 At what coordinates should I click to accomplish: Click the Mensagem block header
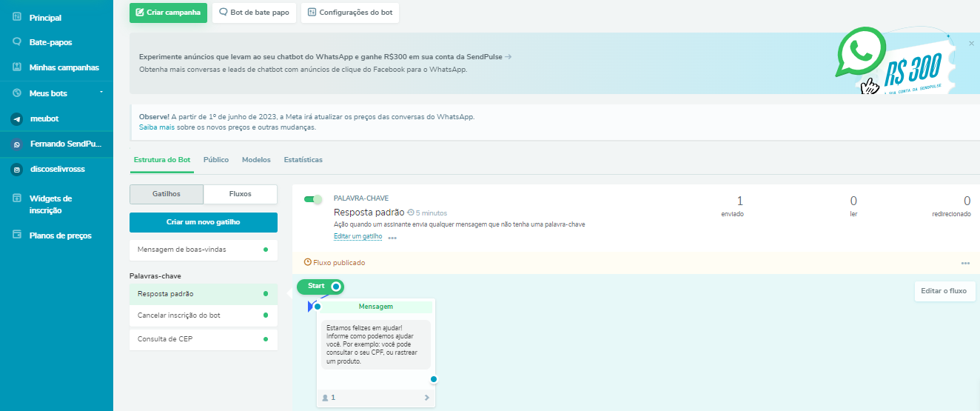click(x=376, y=307)
